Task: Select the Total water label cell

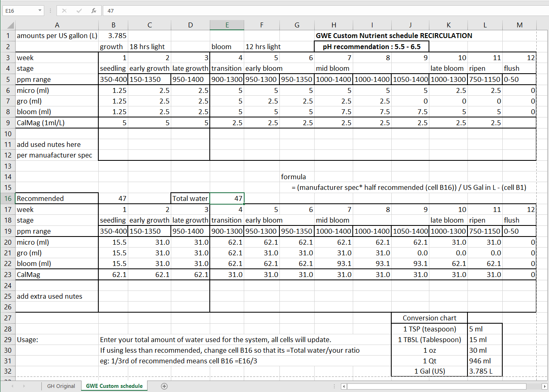Action: point(191,198)
